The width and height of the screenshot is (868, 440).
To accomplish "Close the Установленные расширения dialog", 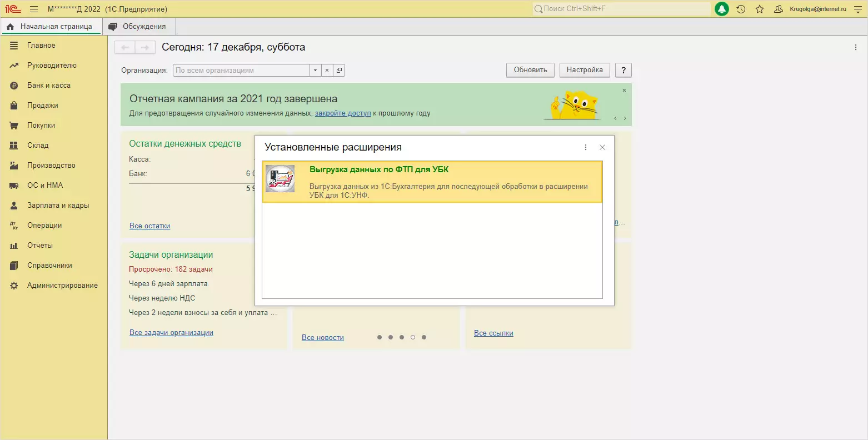I will point(602,147).
